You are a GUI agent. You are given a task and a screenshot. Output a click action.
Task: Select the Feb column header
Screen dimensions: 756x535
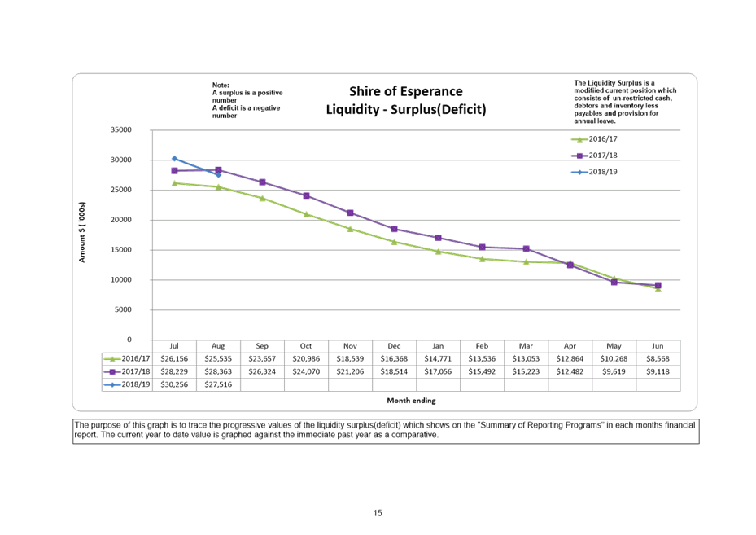coord(482,346)
